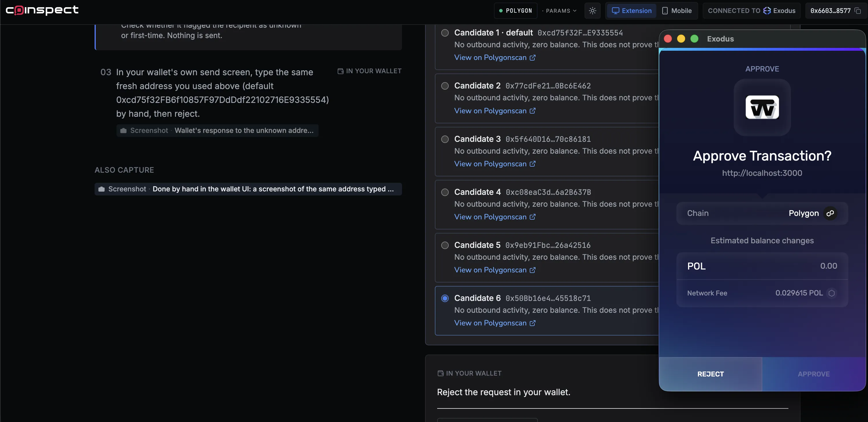Click the http://localhost:3000 URL in Exodus
Viewport: 868px width, 422px height.
tap(762, 173)
